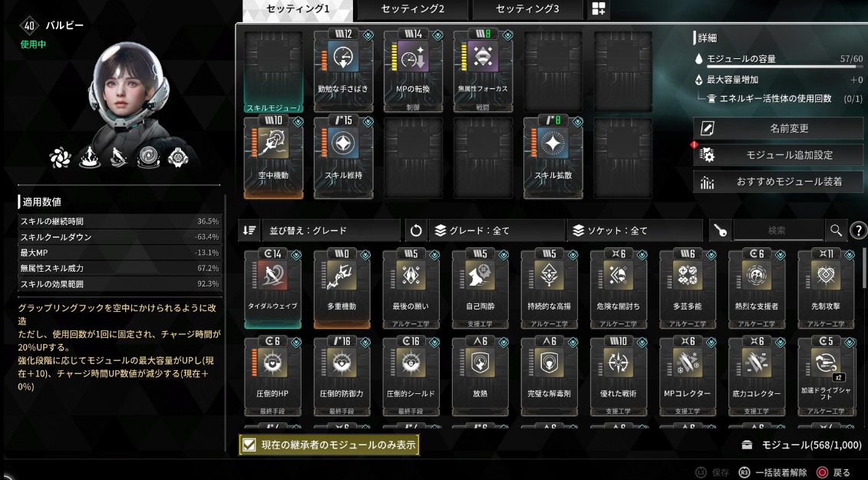Click the grid layout icon beside セッティング3

[x=599, y=9]
